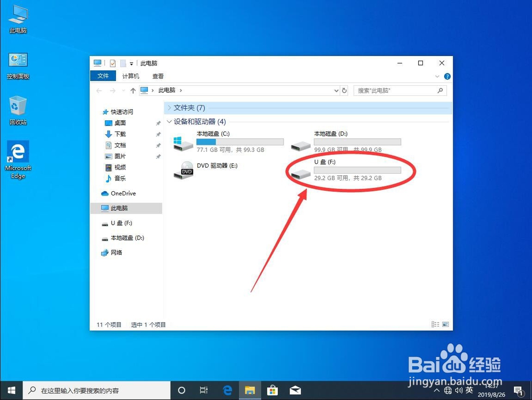The image size is (532, 400).
Task: Click the search magnifier icon in Explorer
Action: (x=440, y=91)
